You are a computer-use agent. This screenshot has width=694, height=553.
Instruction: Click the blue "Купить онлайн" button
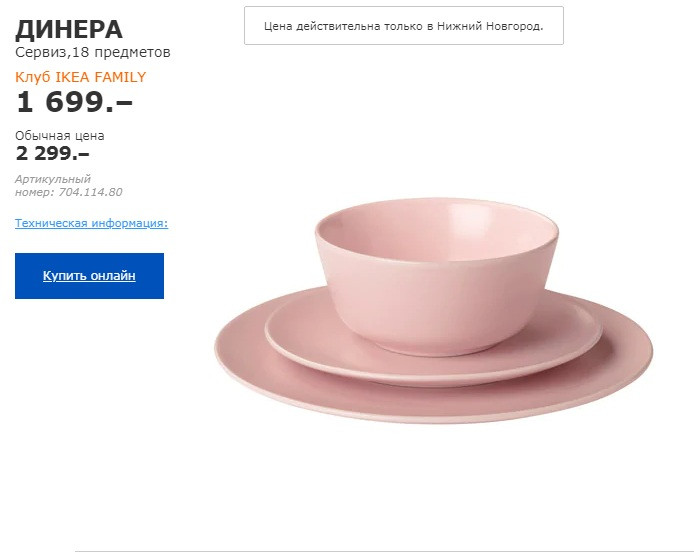click(89, 276)
